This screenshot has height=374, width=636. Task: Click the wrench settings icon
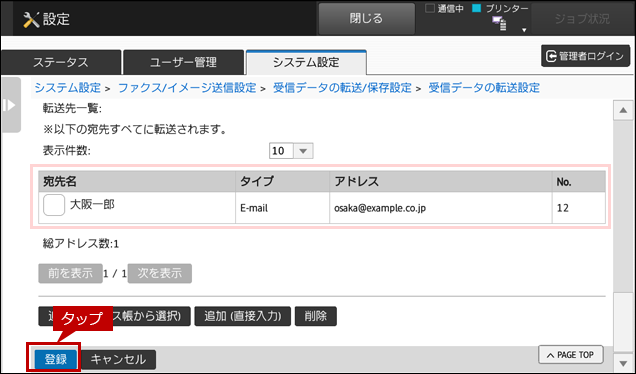pos(31,19)
